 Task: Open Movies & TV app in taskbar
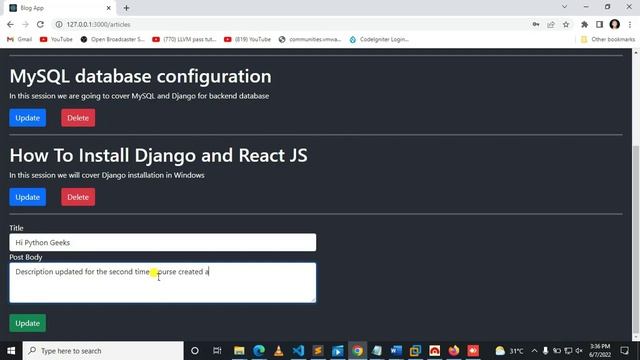(x=338, y=351)
